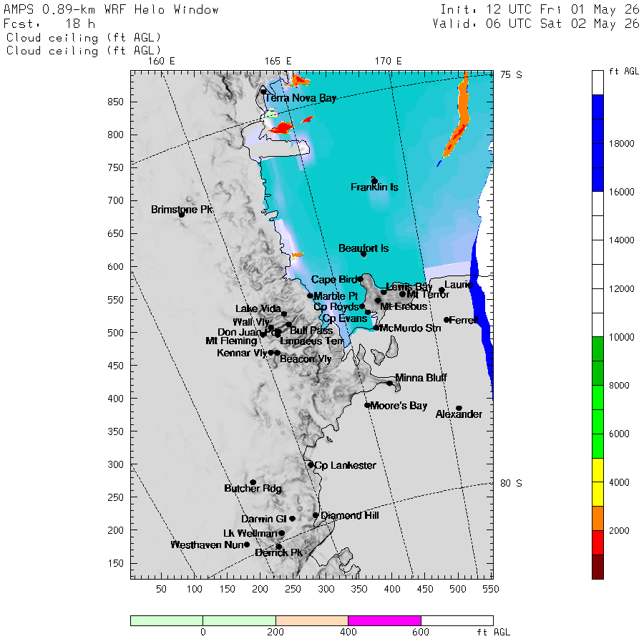Select the Moore's Bay marker dot
The height and width of the screenshot is (644, 644).
point(367,406)
